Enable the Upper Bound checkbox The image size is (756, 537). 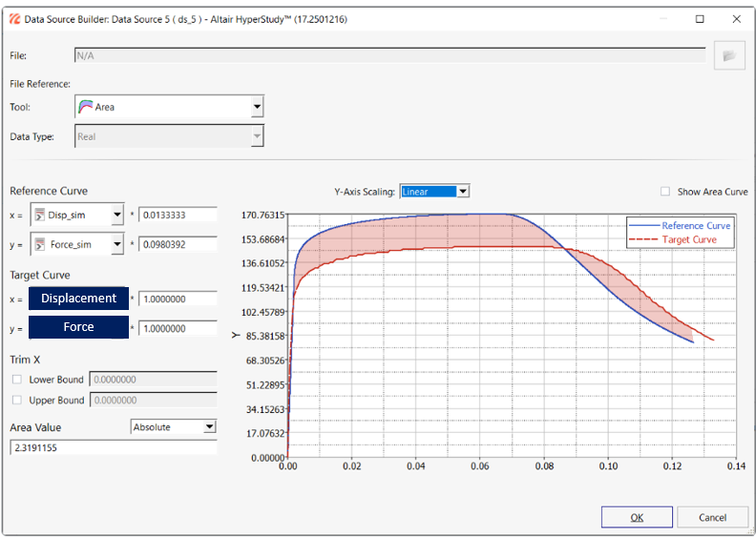point(17,400)
